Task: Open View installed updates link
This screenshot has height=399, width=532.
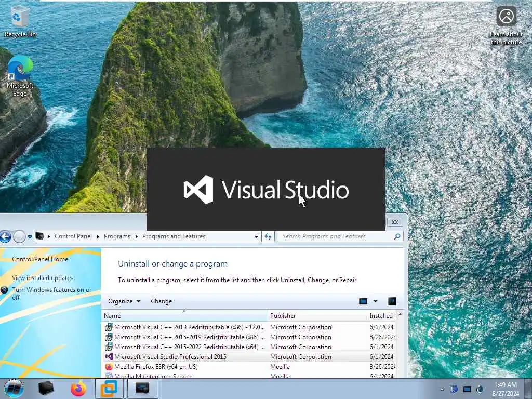Action: pos(43,278)
